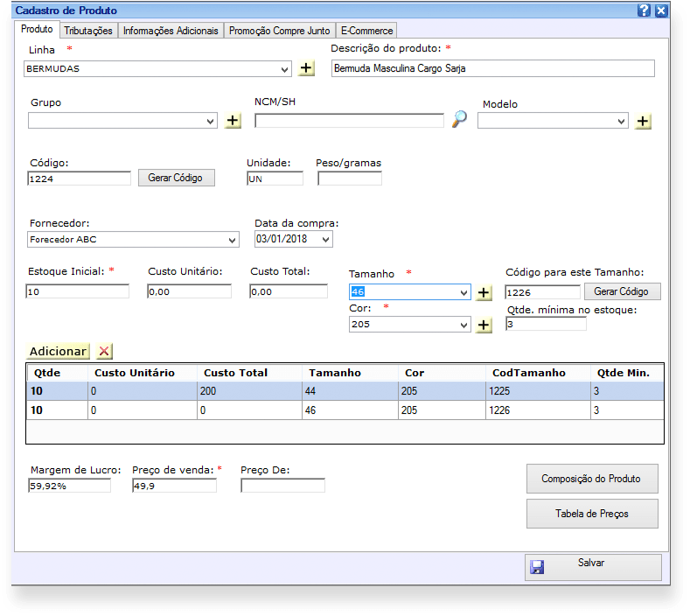Select the table row with Tamanho 44
Viewport: 690px width, 616px height.
(x=345, y=391)
